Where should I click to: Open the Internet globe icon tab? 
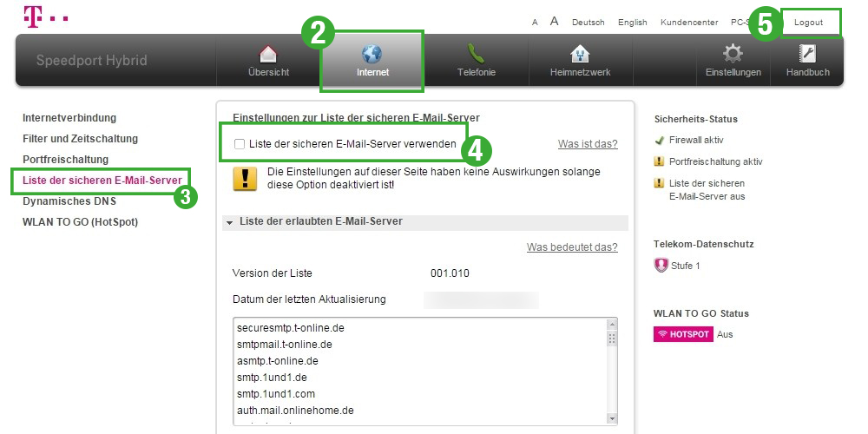point(372,55)
